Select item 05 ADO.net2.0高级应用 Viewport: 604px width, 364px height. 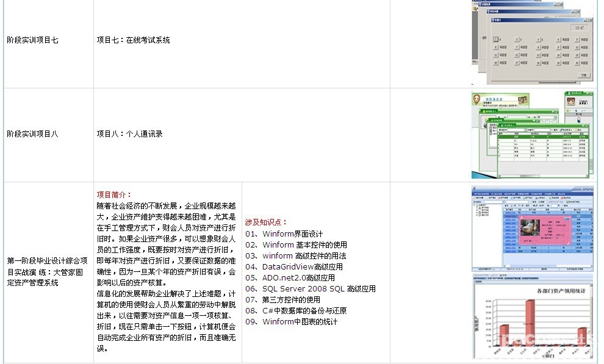click(x=290, y=278)
